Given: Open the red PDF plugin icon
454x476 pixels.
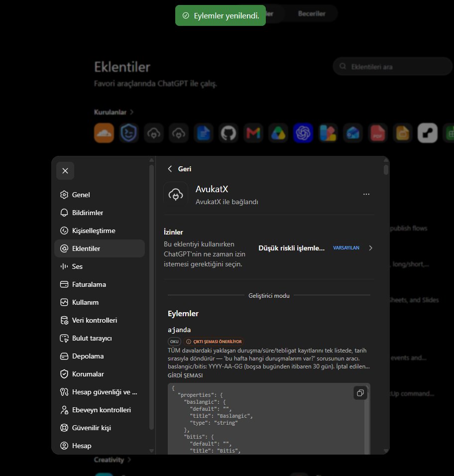Looking at the screenshot, I should 377,133.
